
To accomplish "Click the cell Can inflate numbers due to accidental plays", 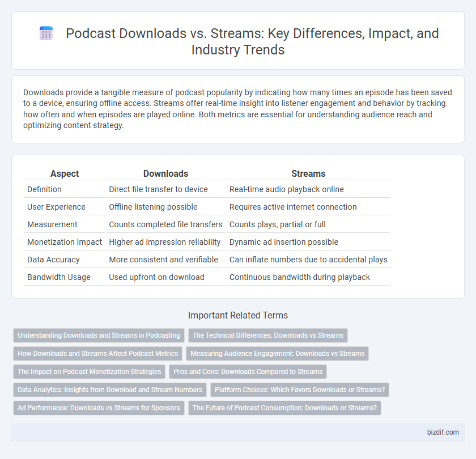I will [x=308, y=260].
